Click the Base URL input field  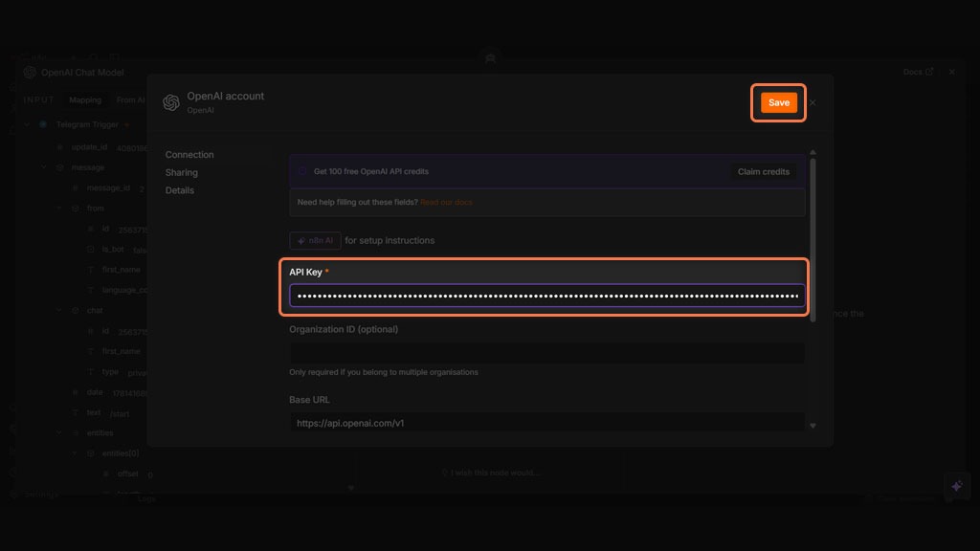pyautogui.click(x=546, y=423)
